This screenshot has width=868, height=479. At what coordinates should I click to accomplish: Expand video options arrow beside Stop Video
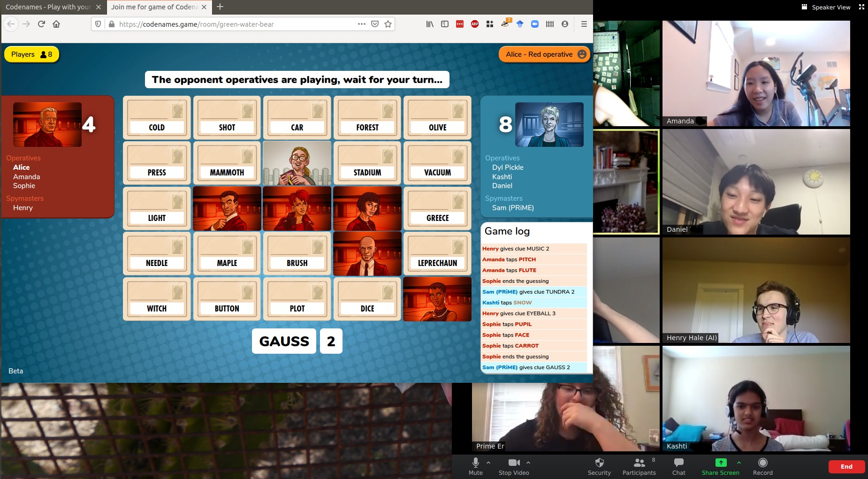528,463
